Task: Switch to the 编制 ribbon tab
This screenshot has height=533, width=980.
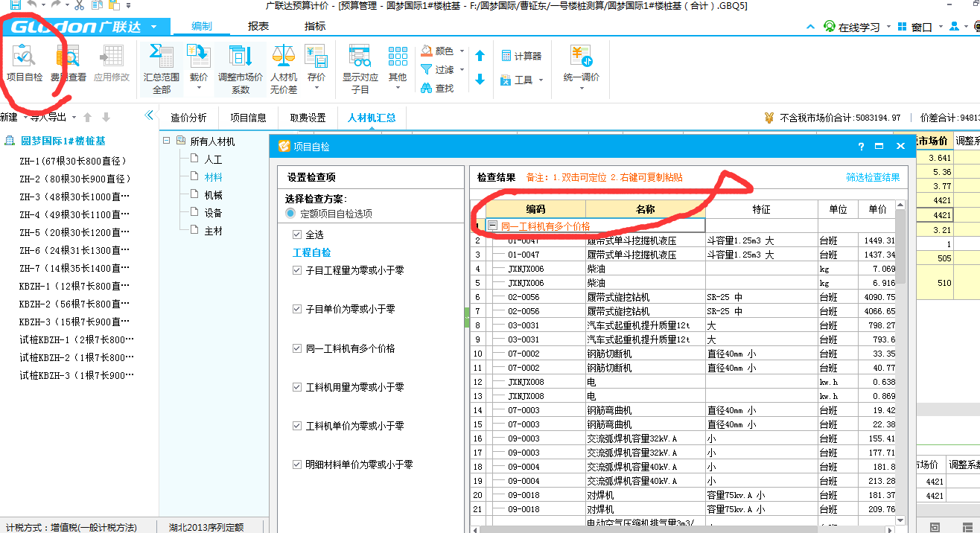Action: 202,26
